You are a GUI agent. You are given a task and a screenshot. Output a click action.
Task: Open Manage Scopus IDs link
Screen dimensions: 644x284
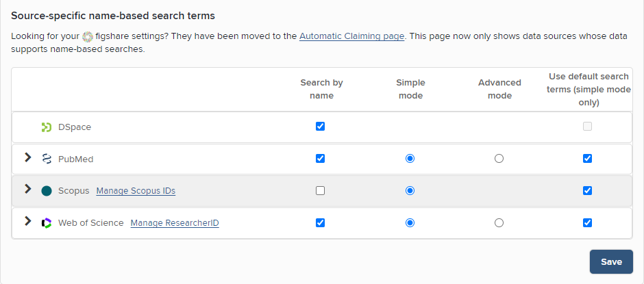tap(136, 191)
